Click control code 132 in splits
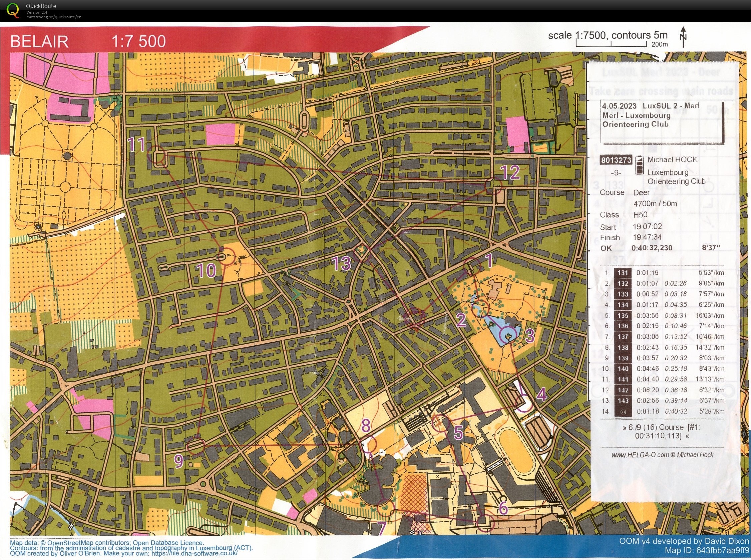Image resolution: width=751 pixels, height=560 pixels. click(623, 283)
